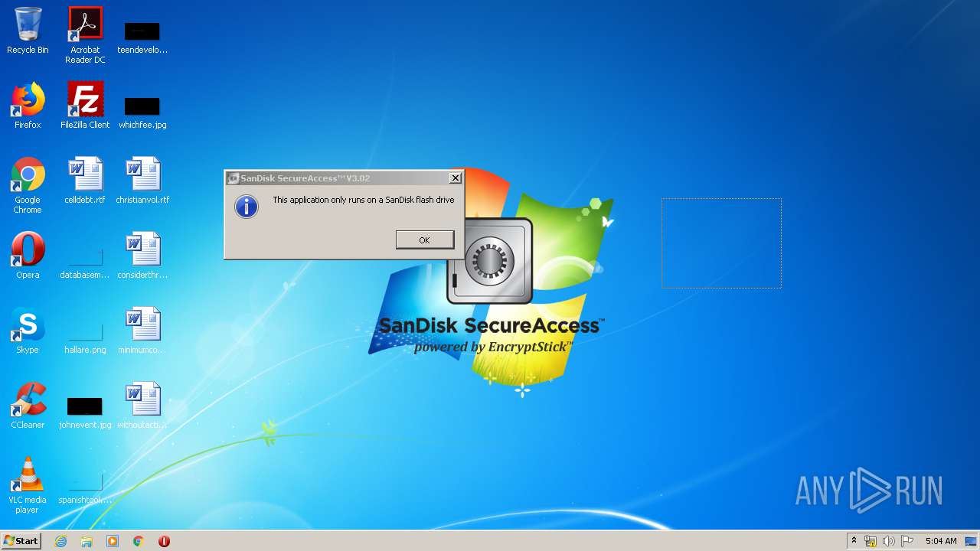Select the Acrobat Reader DC shortcut
This screenshot has height=551, width=980.
[x=85, y=35]
